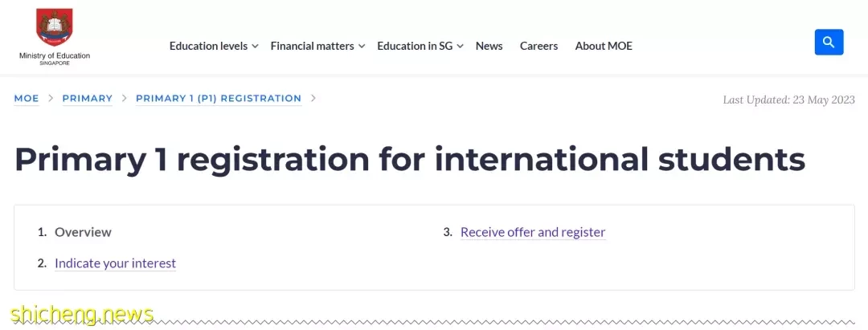This screenshot has height=330, width=868.
Task: Select the Overview step item
Action: click(x=83, y=232)
